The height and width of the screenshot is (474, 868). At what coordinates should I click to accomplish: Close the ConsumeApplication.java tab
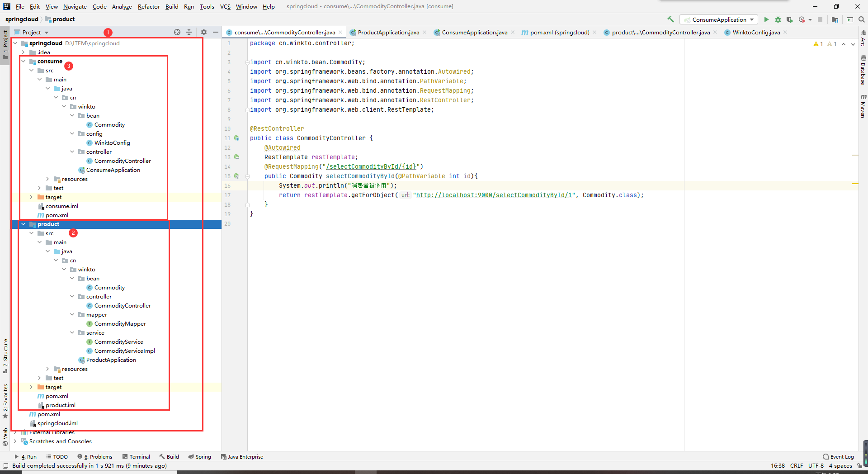pyautogui.click(x=513, y=32)
